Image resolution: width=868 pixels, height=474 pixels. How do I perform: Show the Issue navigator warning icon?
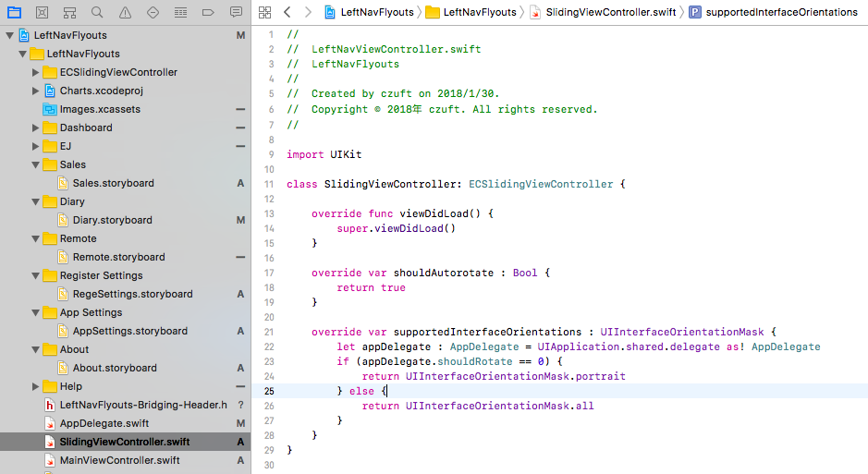[x=125, y=13]
